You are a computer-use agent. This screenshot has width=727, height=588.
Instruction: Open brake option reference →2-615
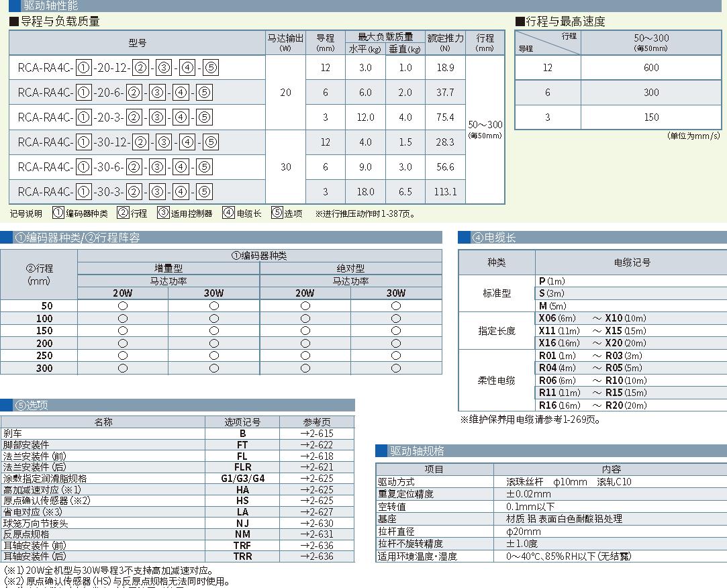coord(317,434)
